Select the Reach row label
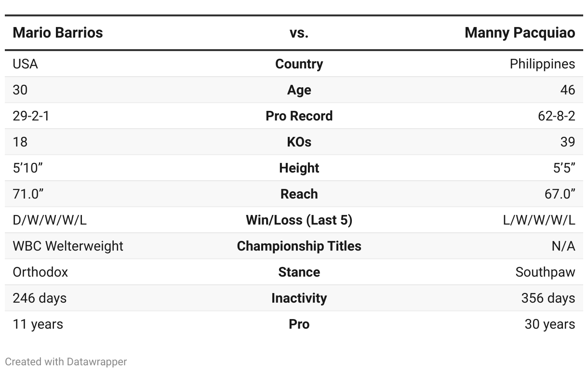This screenshot has width=588, height=373. pyautogui.click(x=299, y=194)
